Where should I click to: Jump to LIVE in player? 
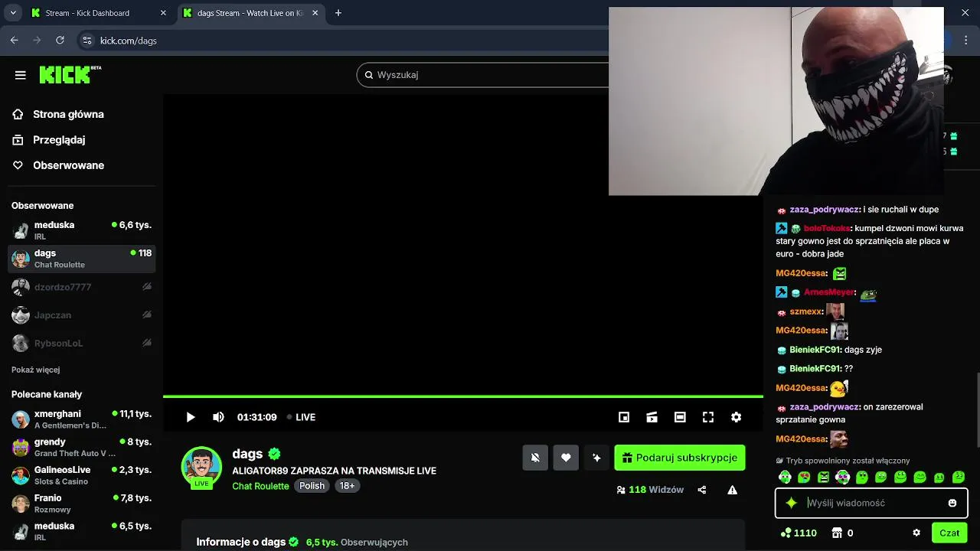[x=301, y=417]
